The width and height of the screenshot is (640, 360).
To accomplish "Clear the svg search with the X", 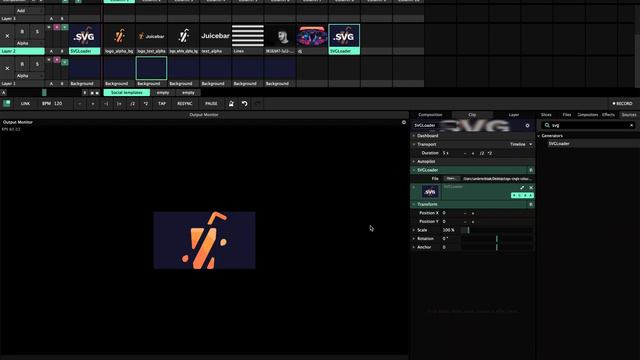I will point(631,125).
